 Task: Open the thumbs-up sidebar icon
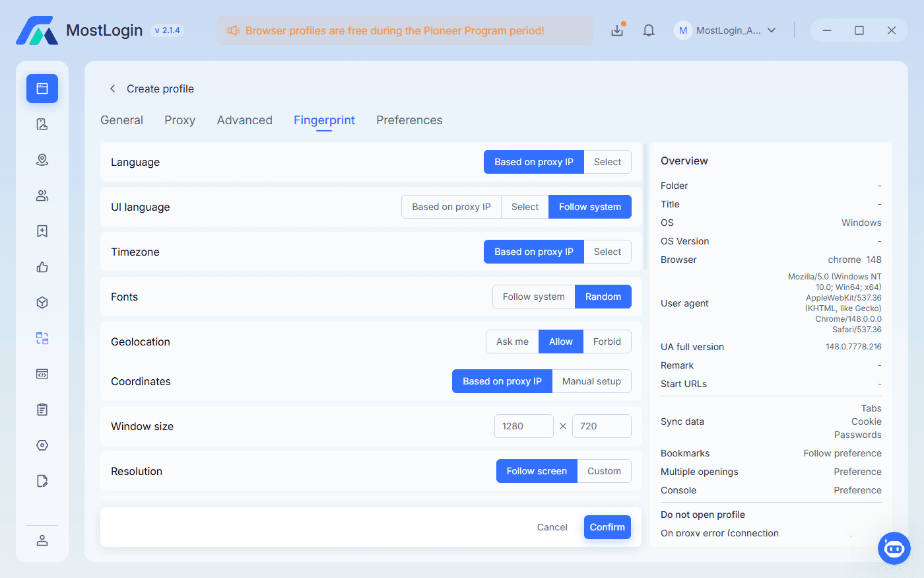coord(42,267)
